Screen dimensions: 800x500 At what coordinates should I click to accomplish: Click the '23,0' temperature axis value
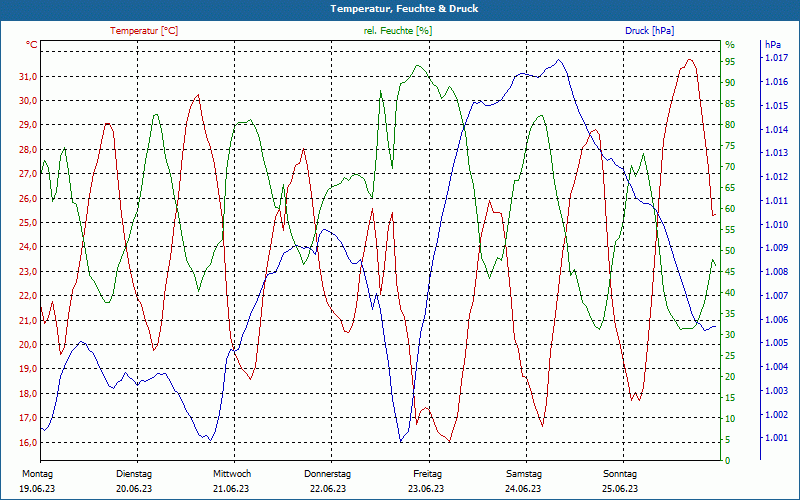[x=28, y=271]
